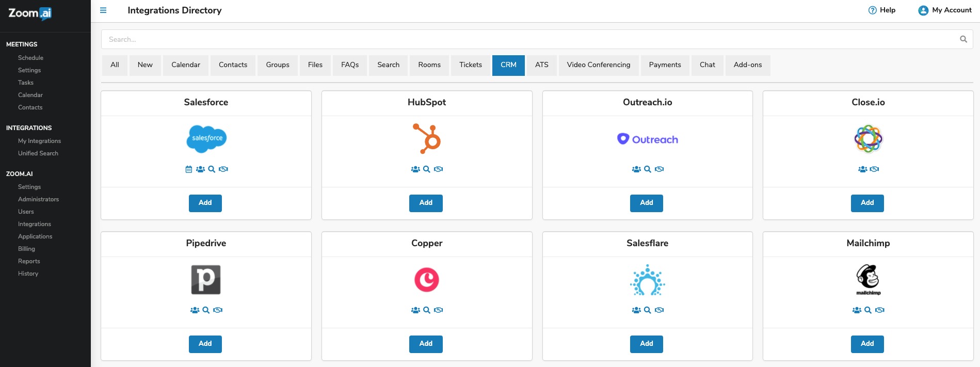Click the HubSpot sprocket logo

(427, 138)
